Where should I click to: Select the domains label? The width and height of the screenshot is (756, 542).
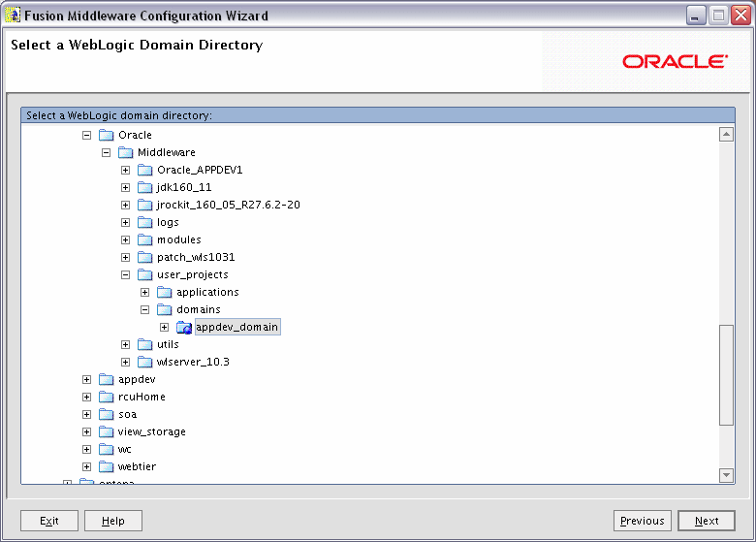199,309
